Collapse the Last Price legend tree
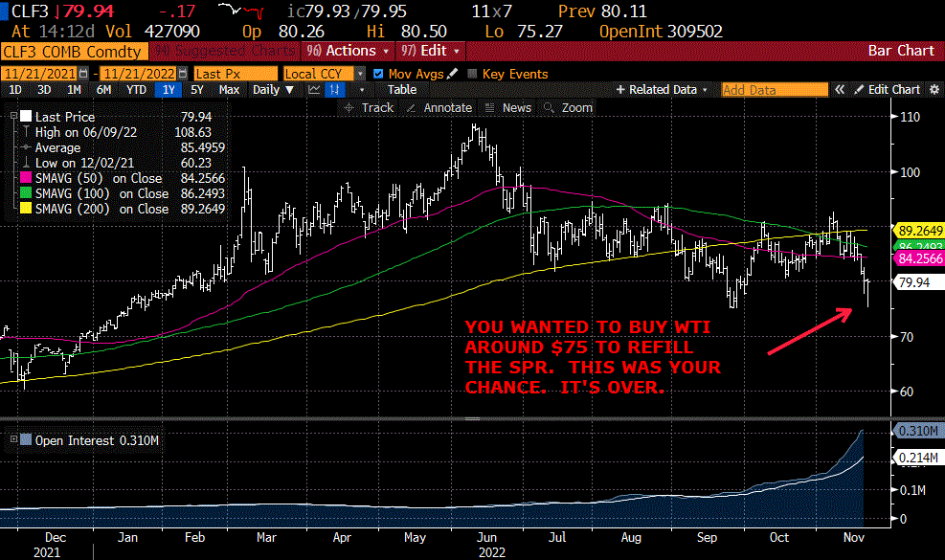 [x=13, y=116]
